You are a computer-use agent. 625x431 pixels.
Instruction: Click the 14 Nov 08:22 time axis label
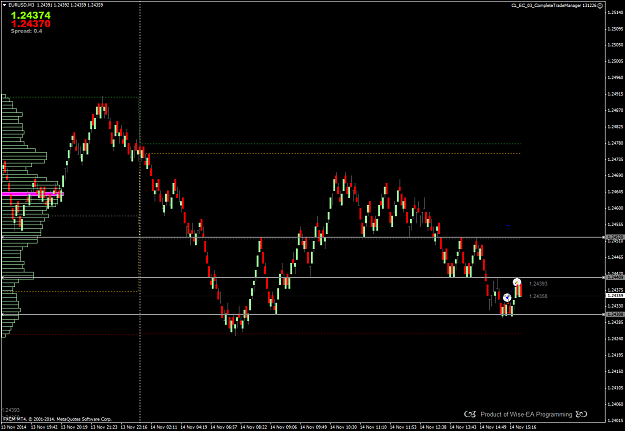[254, 427]
